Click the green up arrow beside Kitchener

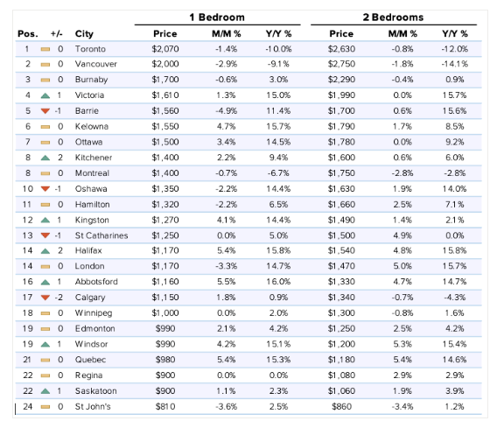click(x=45, y=158)
